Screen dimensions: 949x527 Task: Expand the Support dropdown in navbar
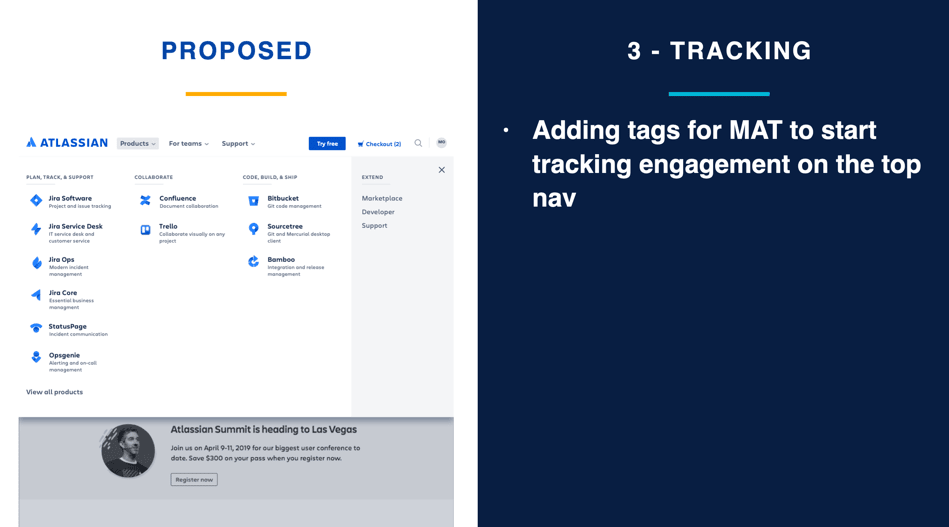pos(238,144)
